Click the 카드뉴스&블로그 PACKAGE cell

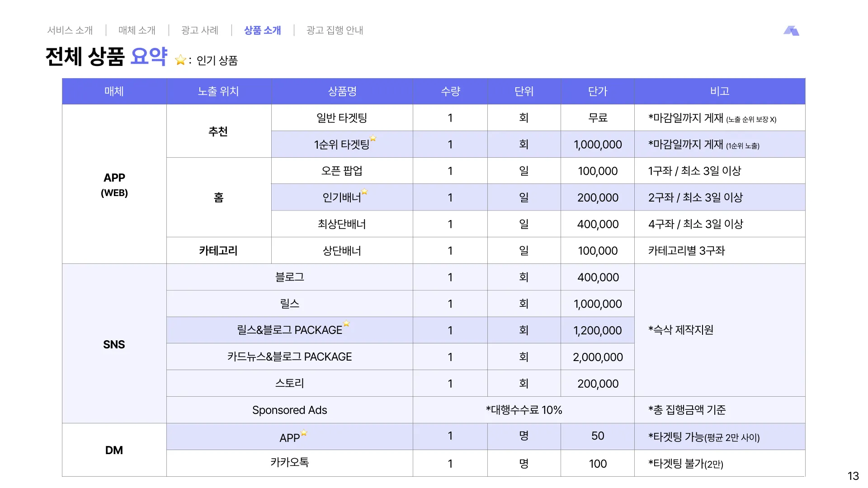coord(289,357)
